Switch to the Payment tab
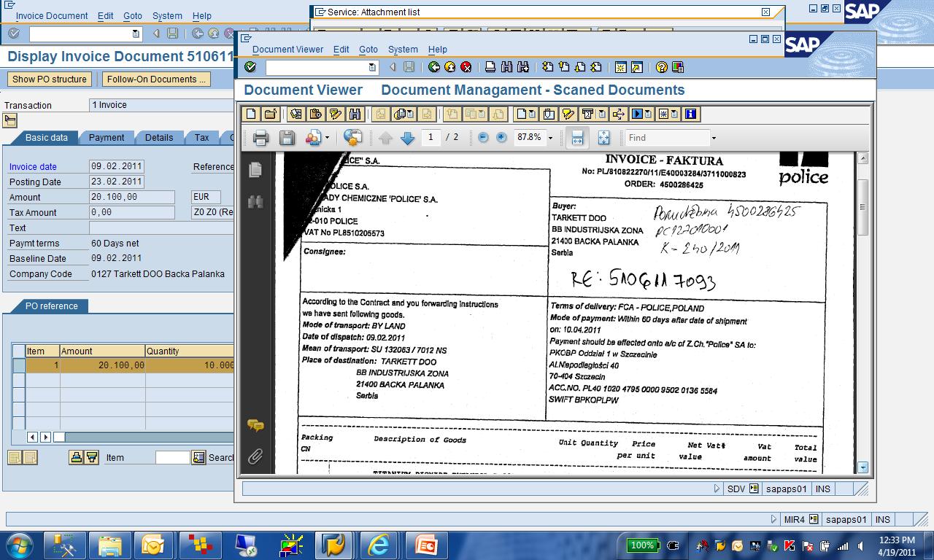This screenshot has width=934, height=560. 107,137
